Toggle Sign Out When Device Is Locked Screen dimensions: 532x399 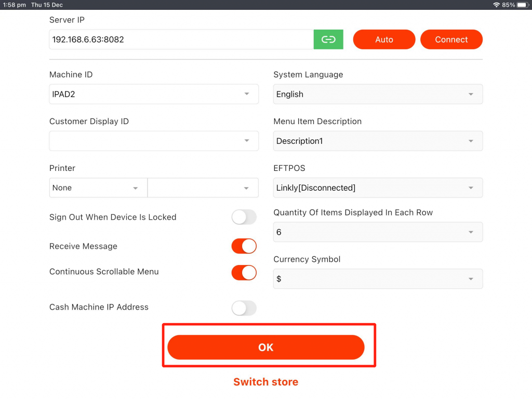tap(244, 217)
